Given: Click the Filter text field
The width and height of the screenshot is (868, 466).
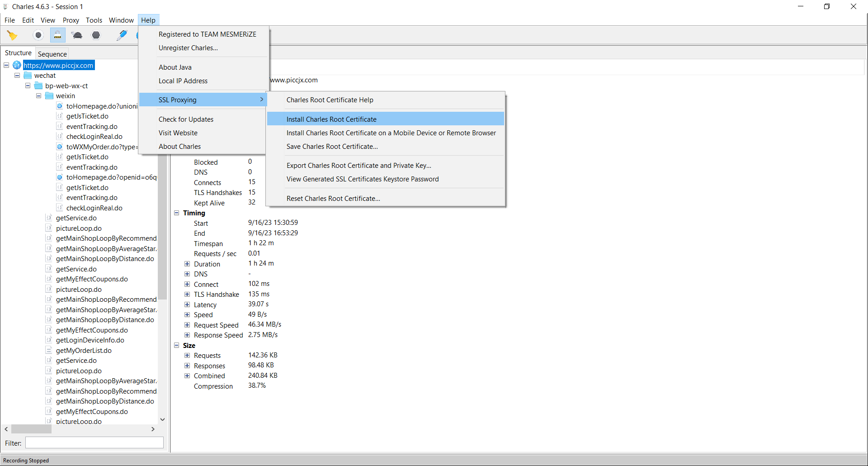Looking at the screenshot, I should (x=94, y=443).
